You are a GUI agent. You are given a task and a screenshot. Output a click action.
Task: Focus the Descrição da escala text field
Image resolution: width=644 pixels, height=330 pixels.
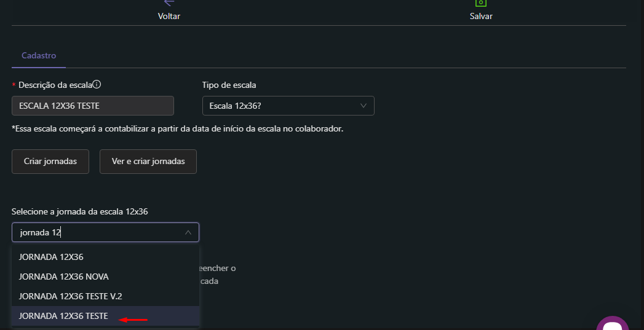[92, 106]
